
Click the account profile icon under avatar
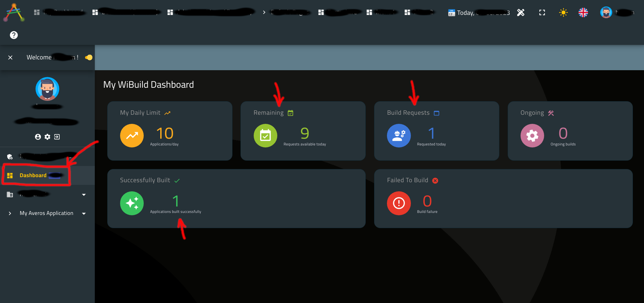(38, 137)
